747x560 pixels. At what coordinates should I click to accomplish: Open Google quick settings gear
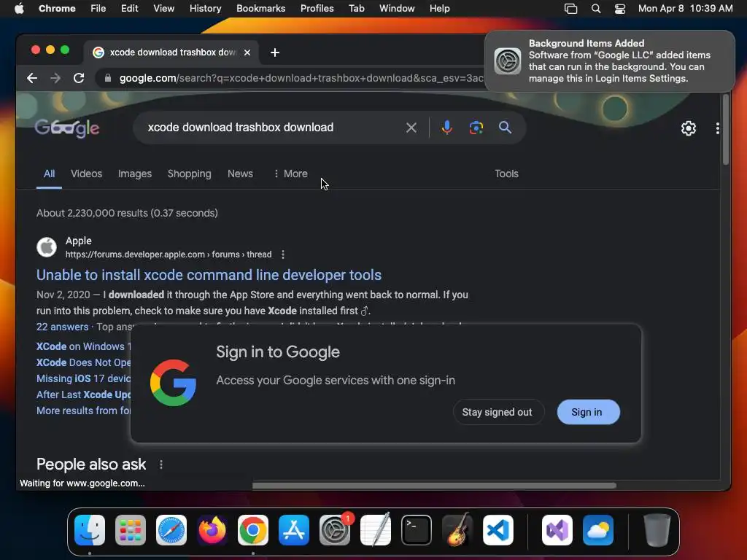coord(689,128)
